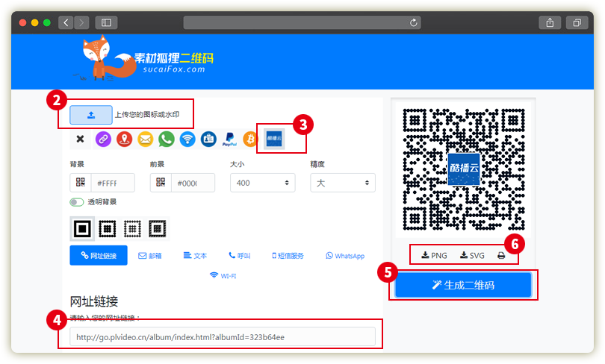Remove logo with the X icon
Screen dimensions: 605x364
81,139
